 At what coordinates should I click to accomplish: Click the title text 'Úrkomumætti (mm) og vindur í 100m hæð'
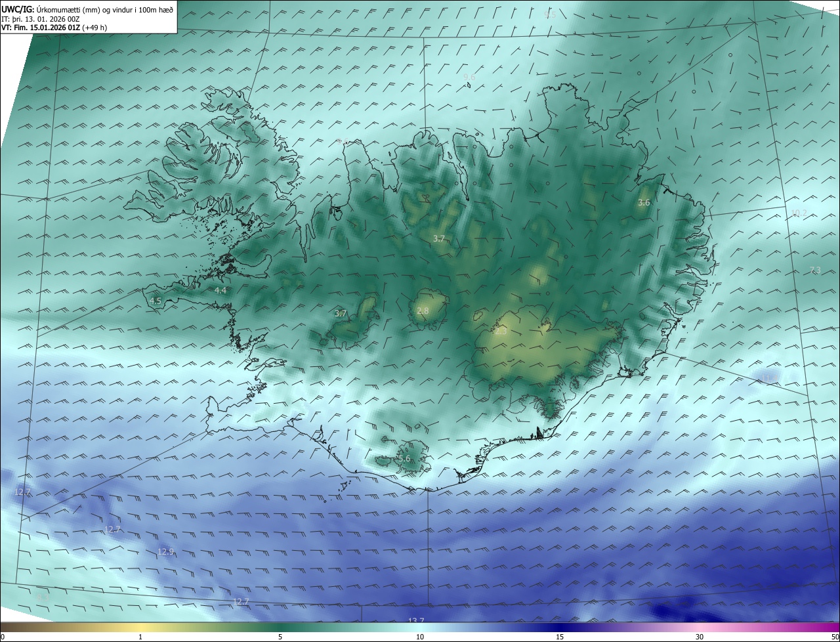pos(105,9)
